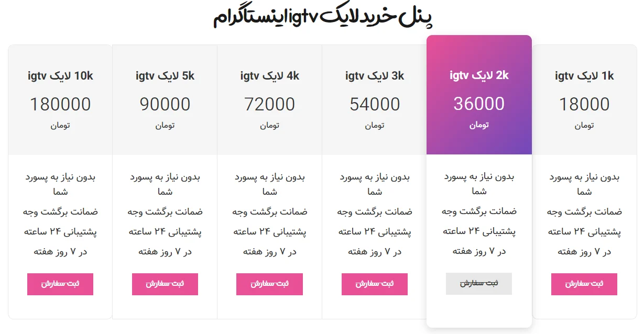The width and height of the screenshot is (644, 334).
Task: Click the 36000 price in the 2k plan
Action: click(479, 104)
